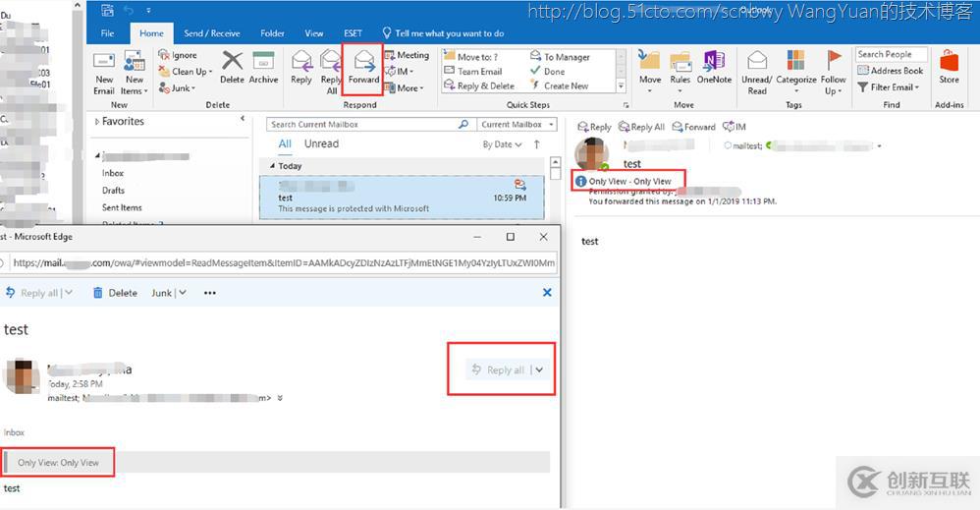Archive the selected message
Screen dimensions: 980x510
(x=263, y=68)
